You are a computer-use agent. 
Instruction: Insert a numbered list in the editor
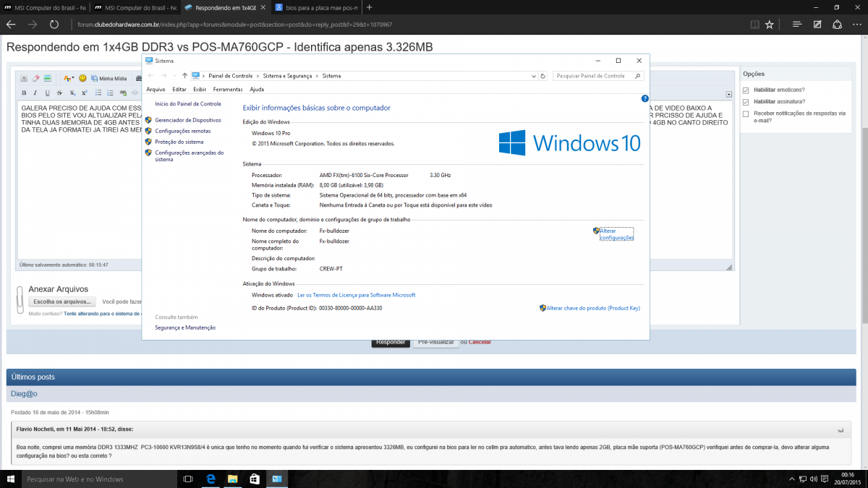tap(110, 93)
